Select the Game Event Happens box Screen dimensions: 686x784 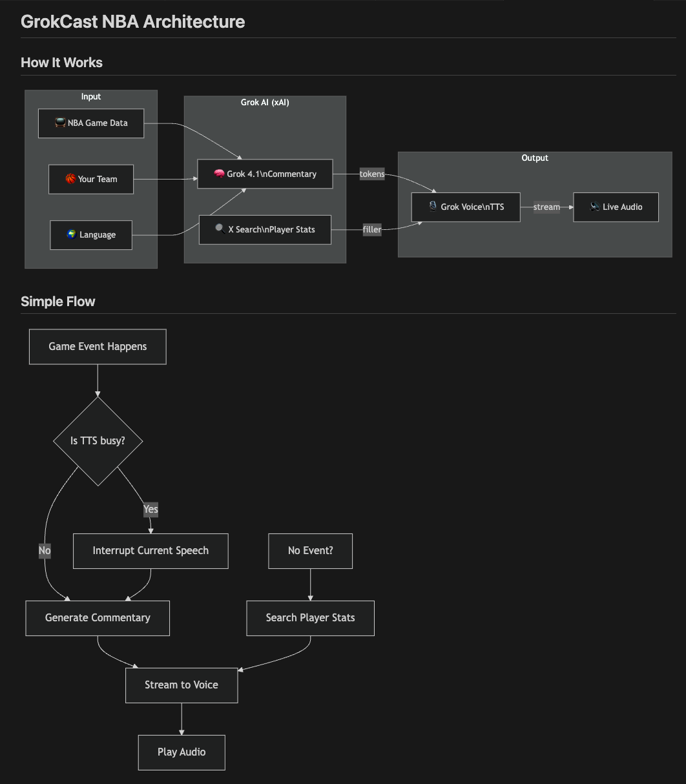[x=98, y=347]
